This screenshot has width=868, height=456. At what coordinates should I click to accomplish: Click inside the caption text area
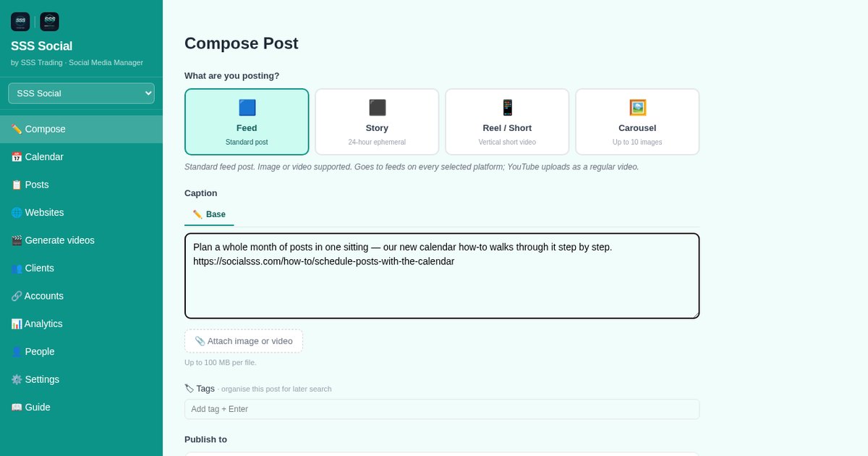(x=442, y=276)
